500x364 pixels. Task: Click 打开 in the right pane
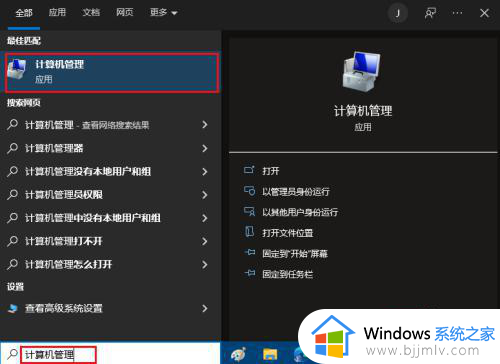tap(270, 171)
